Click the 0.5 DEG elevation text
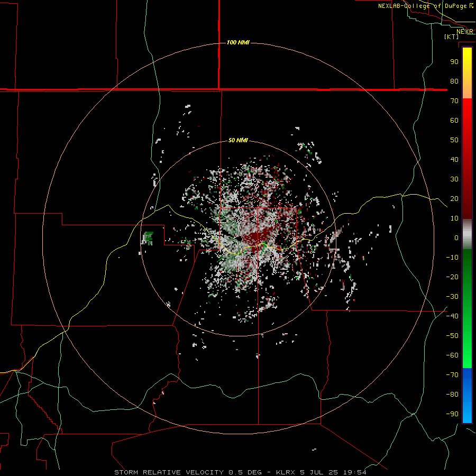 245,472
